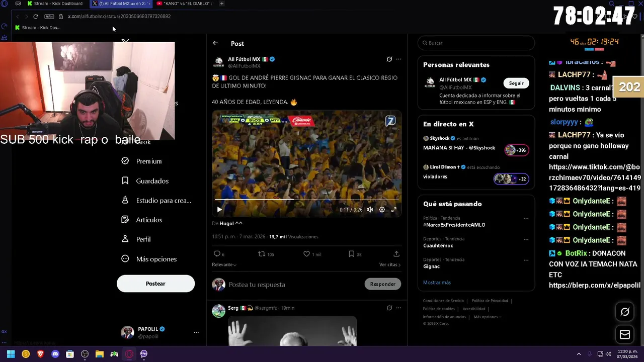Expand the Relevante sort dropdown

coord(224,264)
